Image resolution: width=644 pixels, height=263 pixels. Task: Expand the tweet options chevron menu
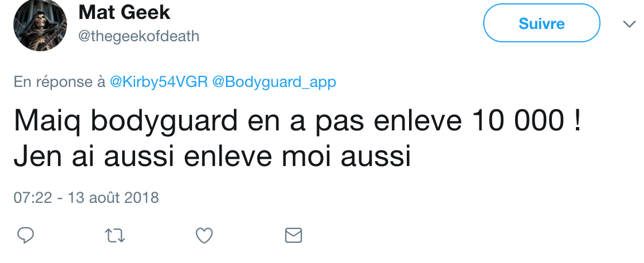(x=629, y=24)
